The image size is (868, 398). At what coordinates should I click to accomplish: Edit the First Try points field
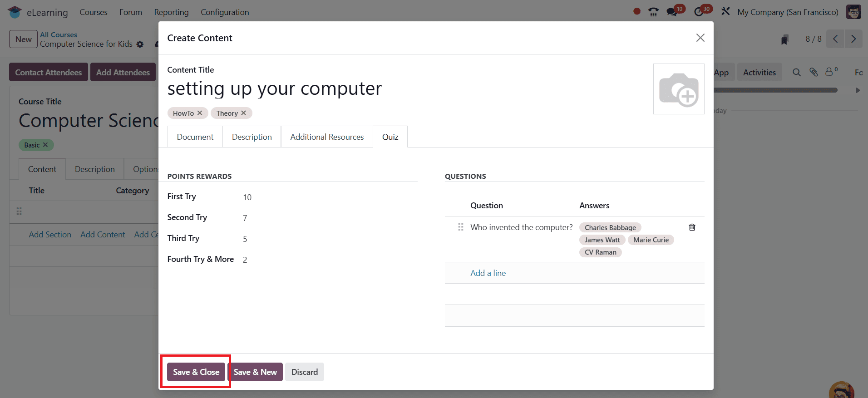point(329,197)
